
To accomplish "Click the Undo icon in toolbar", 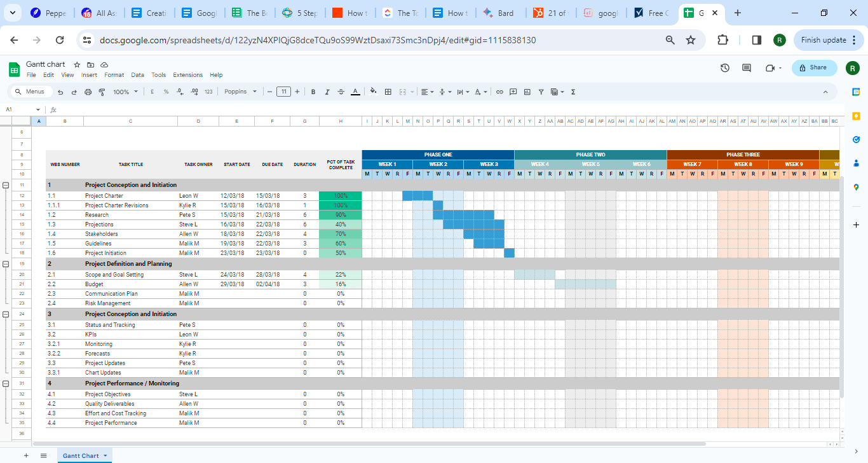I will click(x=60, y=92).
